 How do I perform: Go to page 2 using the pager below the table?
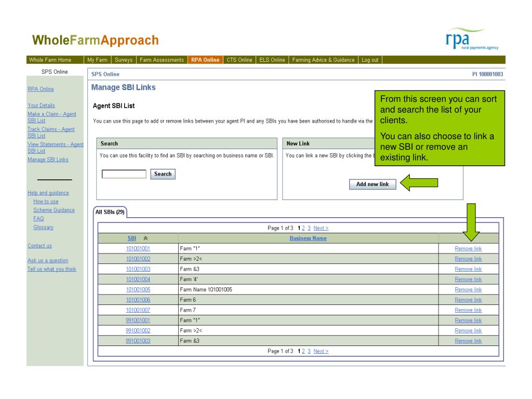point(303,351)
